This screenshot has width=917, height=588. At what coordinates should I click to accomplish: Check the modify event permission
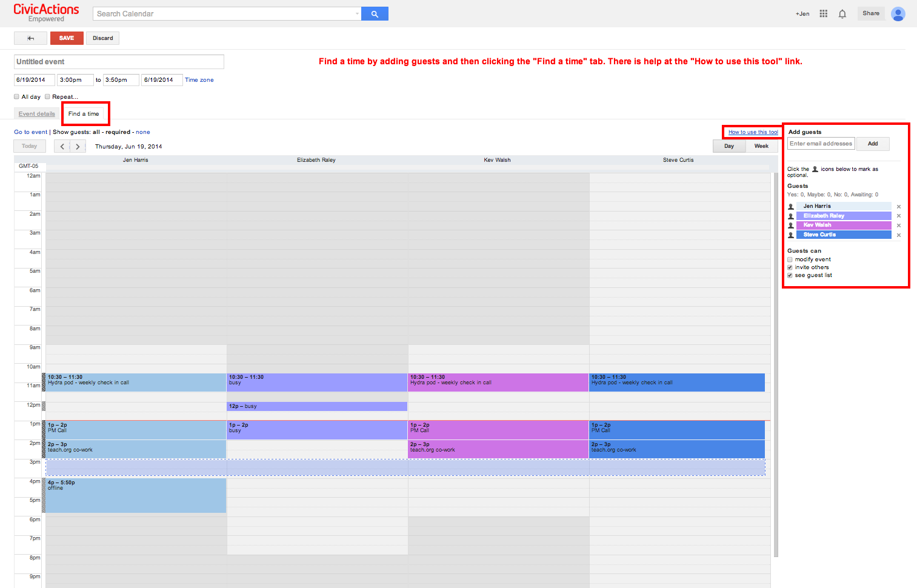[790, 259]
